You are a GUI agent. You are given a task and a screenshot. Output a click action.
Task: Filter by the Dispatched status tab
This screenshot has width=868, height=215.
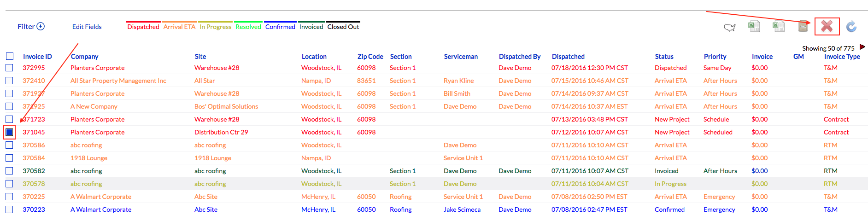point(143,27)
